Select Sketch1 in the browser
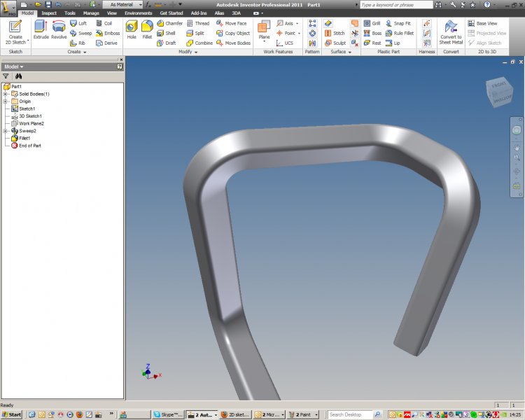This screenshot has height=420, width=525. (x=23, y=109)
